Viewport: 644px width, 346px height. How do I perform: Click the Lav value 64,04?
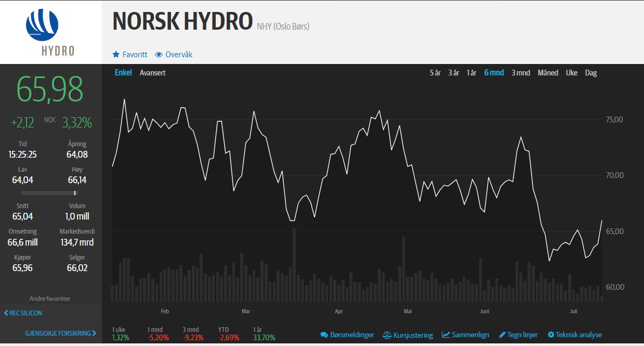tap(22, 180)
